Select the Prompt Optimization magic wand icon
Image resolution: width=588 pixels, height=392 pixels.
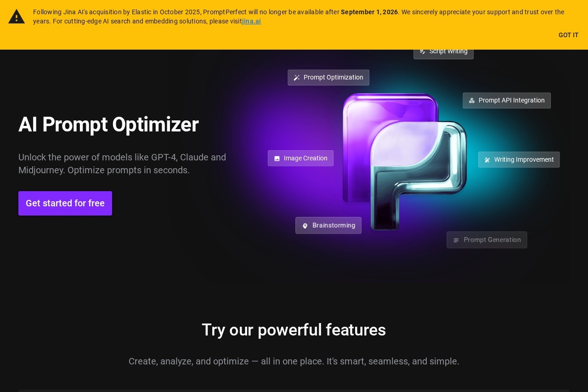[297, 77]
